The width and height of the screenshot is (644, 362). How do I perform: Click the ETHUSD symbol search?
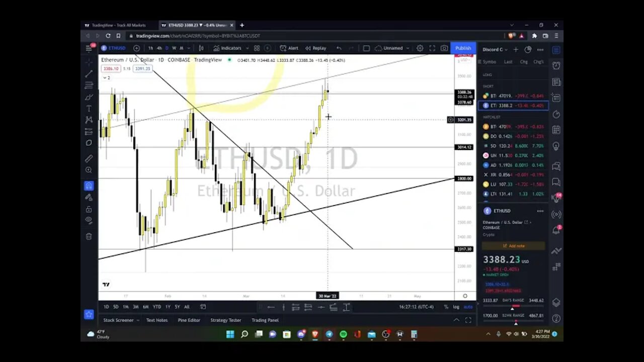(x=114, y=48)
